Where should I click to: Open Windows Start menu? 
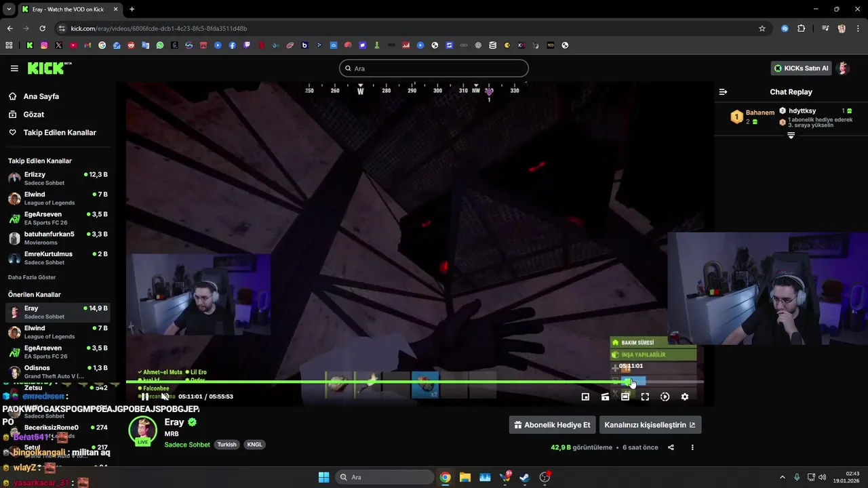[x=323, y=477]
